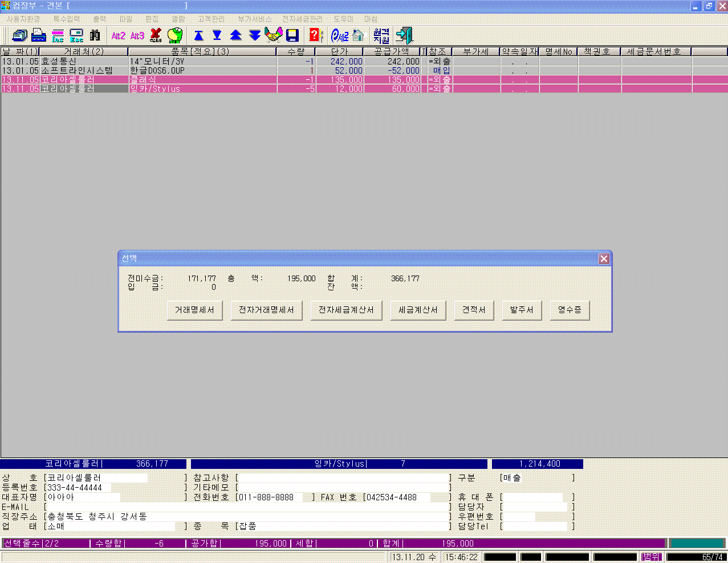
Task: Click the 전자거래명세서 button
Action: [x=266, y=310]
